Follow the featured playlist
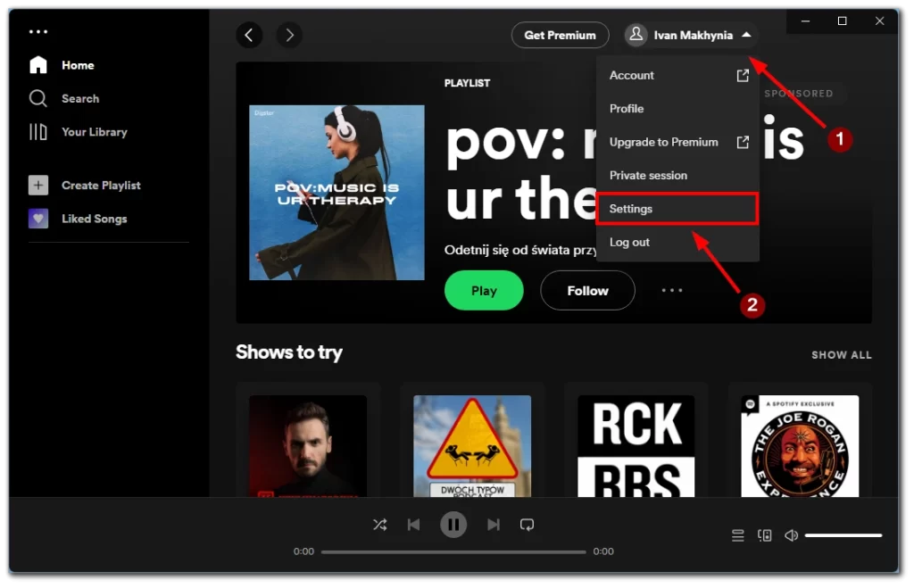The height and width of the screenshot is (588, 914). (587, 290)
